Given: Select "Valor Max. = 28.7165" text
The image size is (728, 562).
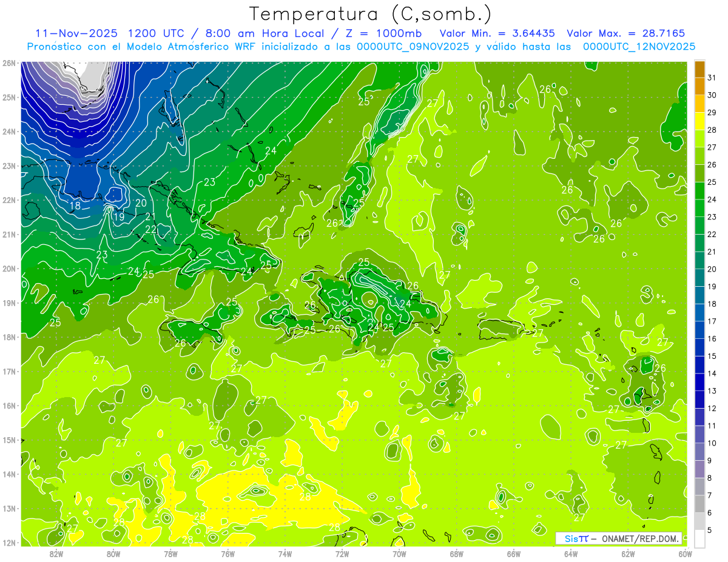Looking at the screenshot, I should tap(626, 33).
